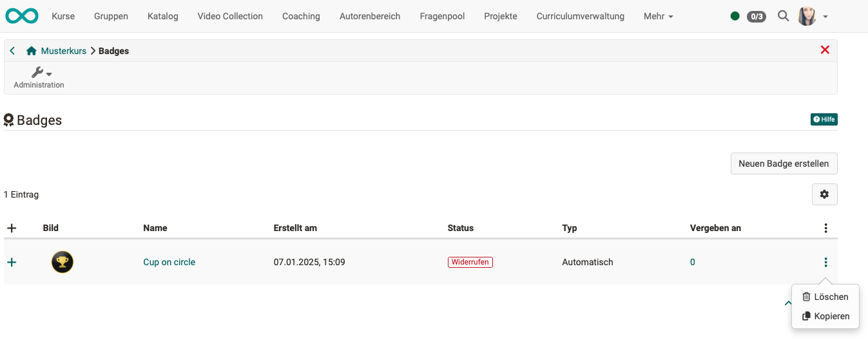The width and height of the screenshot is (868, 345).
Task: Click the OpenOlat infinity logo
Action: click(x=22, y=16)
